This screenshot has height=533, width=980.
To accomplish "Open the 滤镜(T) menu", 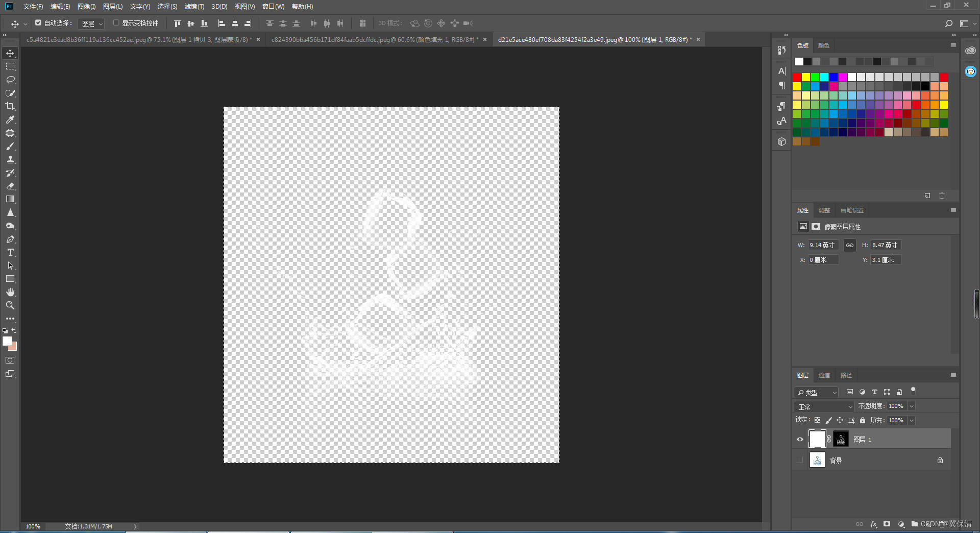I will click(194, 7).
